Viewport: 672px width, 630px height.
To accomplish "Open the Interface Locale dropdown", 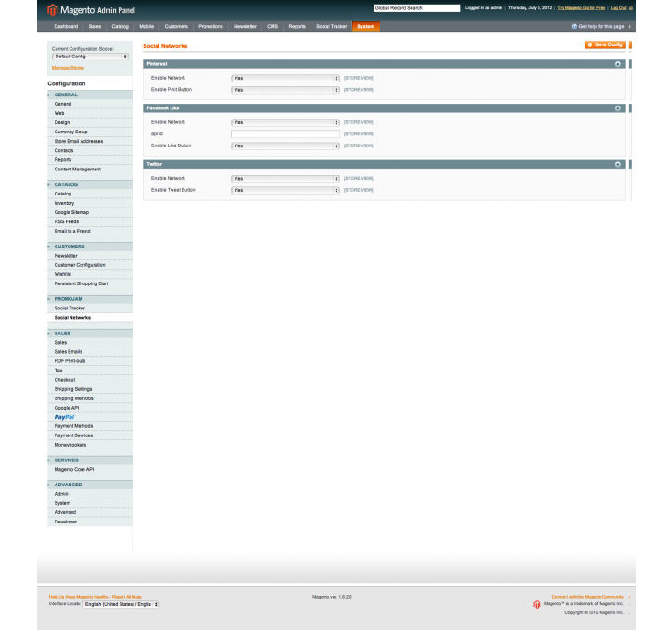I will click(120, 604).
